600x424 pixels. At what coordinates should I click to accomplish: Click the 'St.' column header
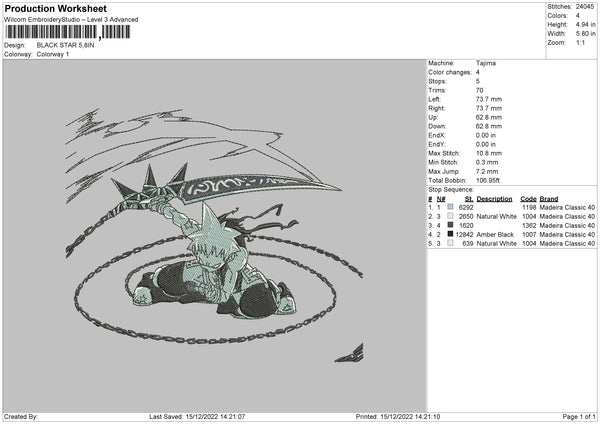pos(469,199)
